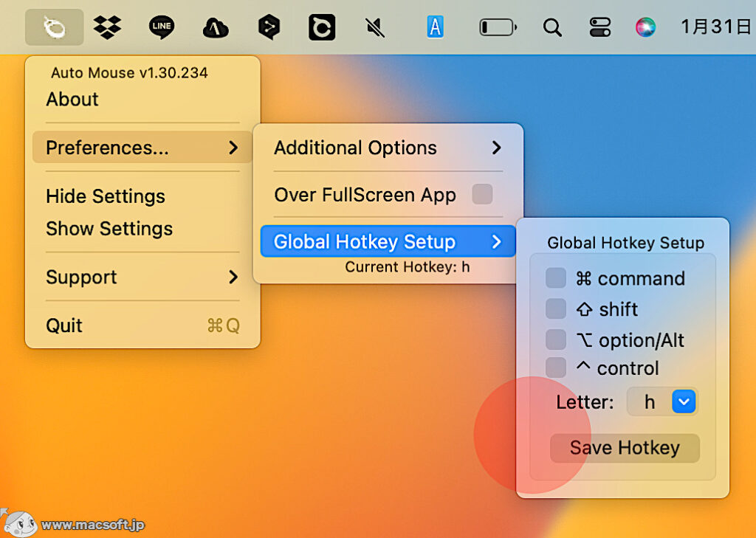Screen dimensions: 756x538
Task: Select About from the Auto Mouse menu
Action: 72,99
